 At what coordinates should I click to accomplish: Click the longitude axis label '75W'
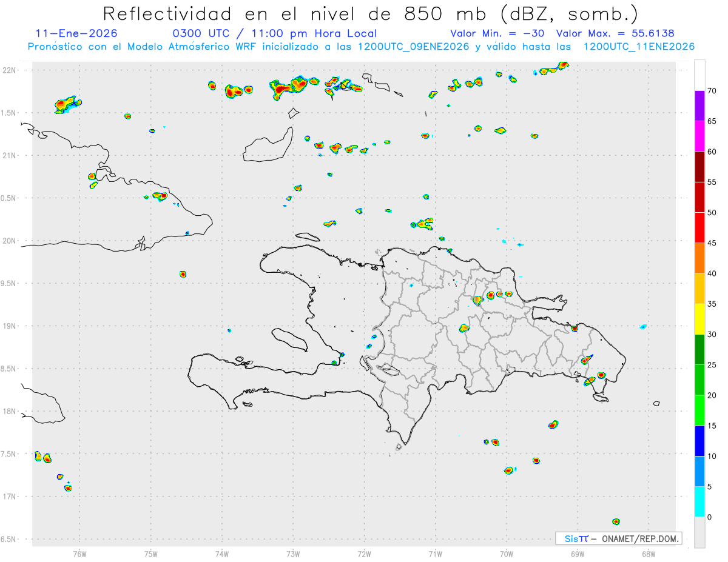click(151, 554)
